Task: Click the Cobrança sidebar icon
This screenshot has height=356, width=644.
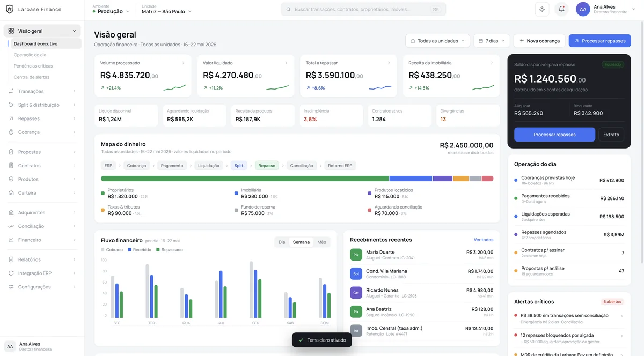Action: [11, 132]
